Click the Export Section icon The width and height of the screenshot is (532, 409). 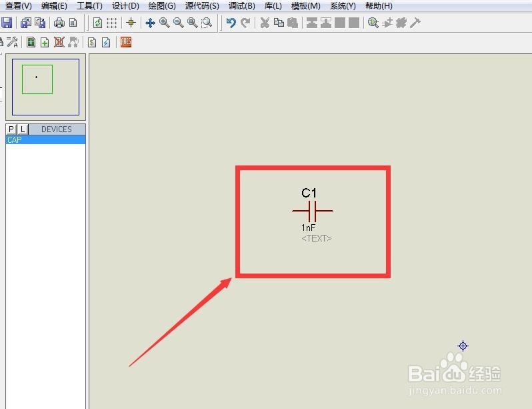tap(40, 23)
